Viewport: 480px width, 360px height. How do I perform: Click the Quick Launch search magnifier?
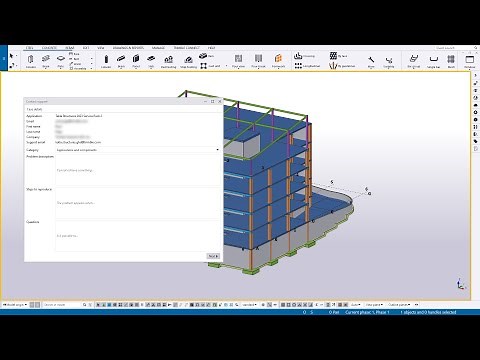point(476,48)
